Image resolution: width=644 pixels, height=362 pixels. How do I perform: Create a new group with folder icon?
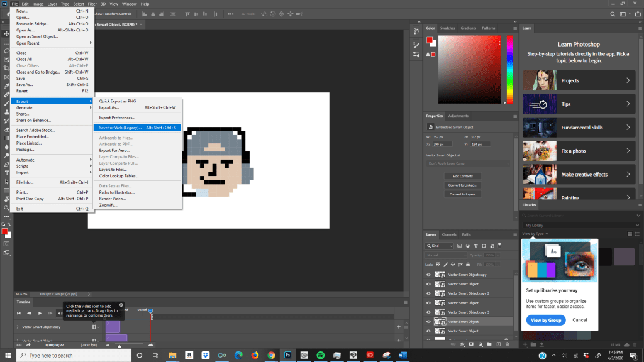[x=489, y=344]
